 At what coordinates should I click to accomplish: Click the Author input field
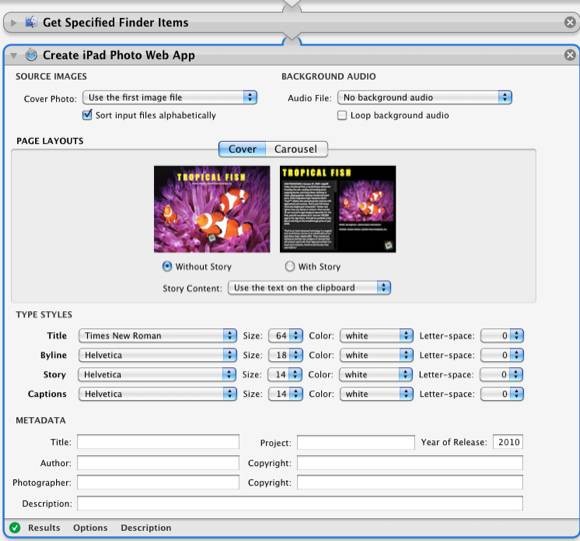(158, 463)
